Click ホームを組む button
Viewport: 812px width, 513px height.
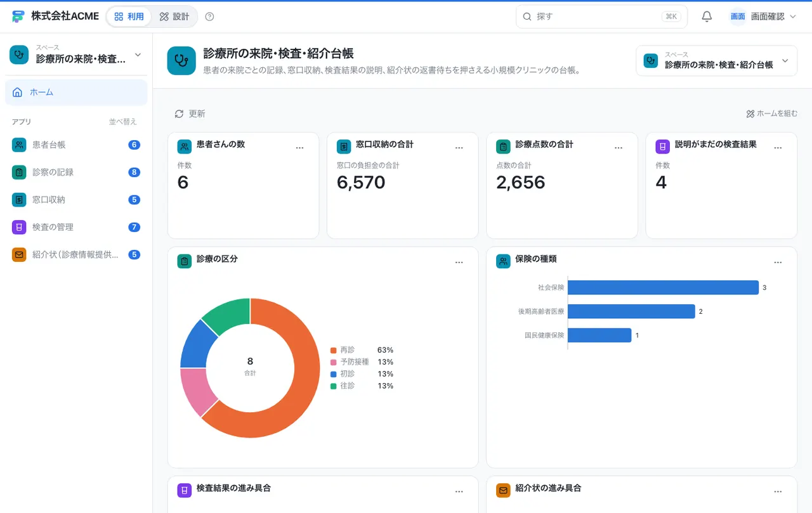[x=771, y=114]
